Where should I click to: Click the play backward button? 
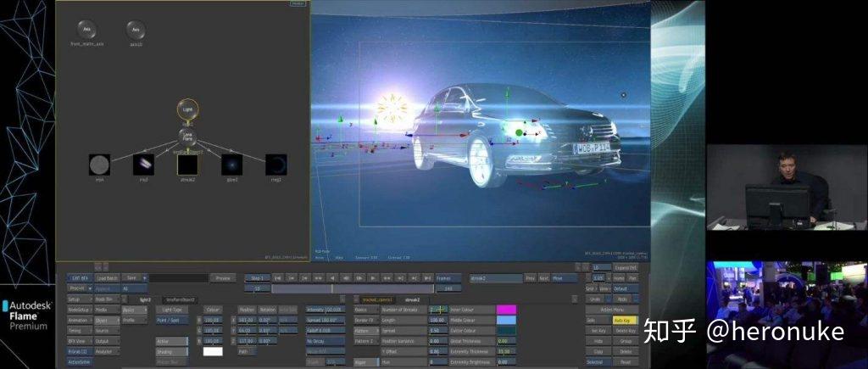coord(332,278)
